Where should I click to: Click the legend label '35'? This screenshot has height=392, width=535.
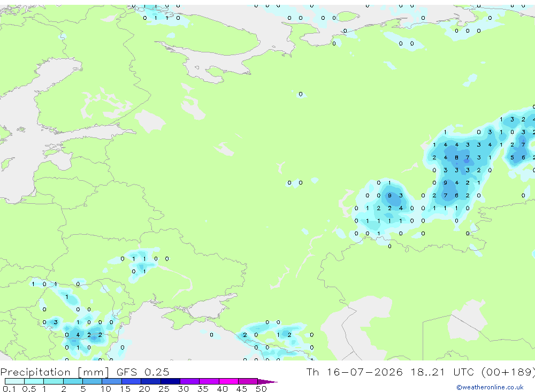pyautogui.click(x=203, y=389)
